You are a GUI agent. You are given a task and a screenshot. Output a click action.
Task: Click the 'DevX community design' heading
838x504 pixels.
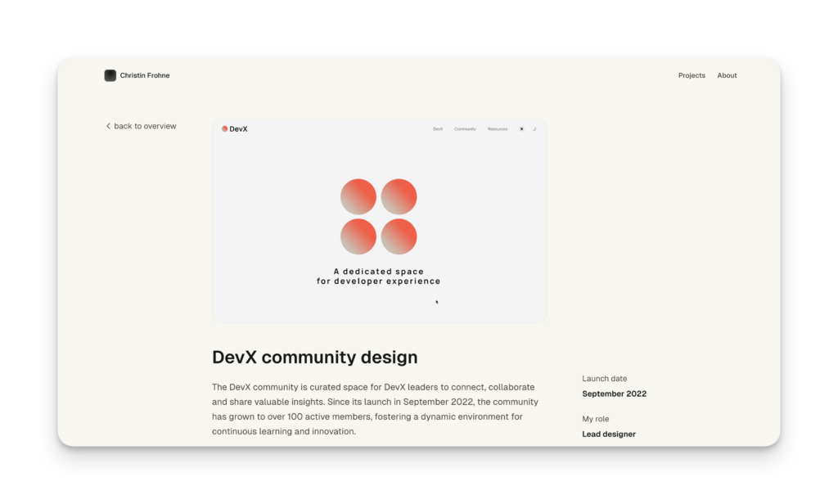coord(315,358)
